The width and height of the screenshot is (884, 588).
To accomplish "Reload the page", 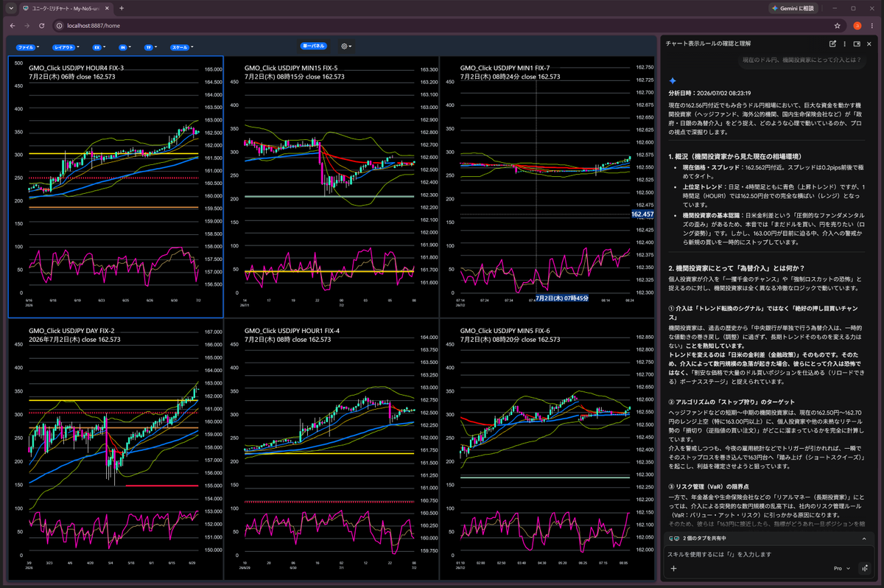I will click(x=43, y=25).
